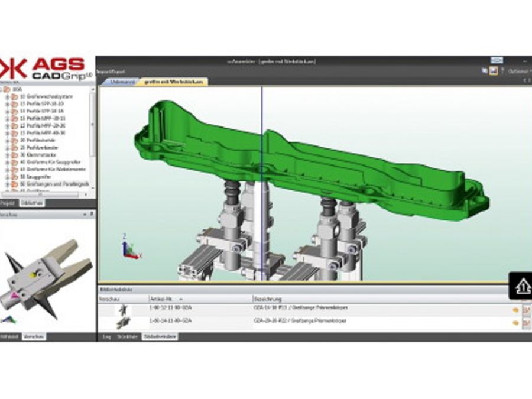
Task: Expand the 50 Sauggreifer tree node
Action: point(7,177)
